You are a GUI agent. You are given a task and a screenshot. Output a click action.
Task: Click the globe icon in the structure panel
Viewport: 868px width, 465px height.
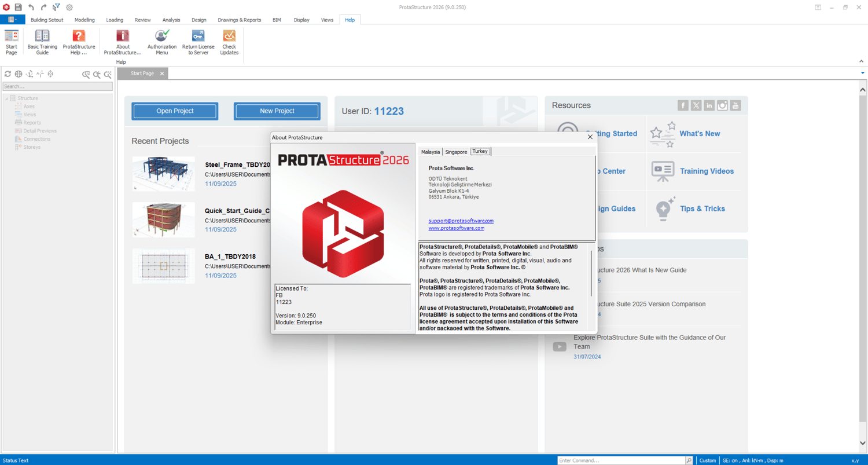[19, 74]
